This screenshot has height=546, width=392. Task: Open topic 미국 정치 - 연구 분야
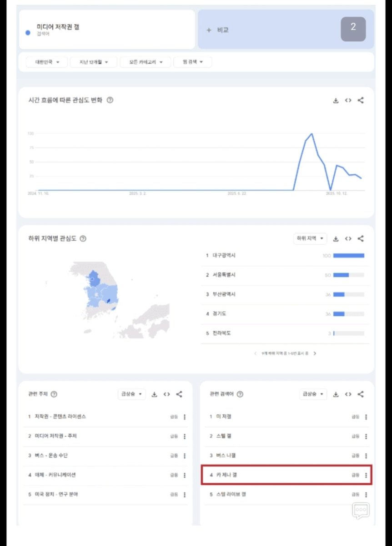56,495
